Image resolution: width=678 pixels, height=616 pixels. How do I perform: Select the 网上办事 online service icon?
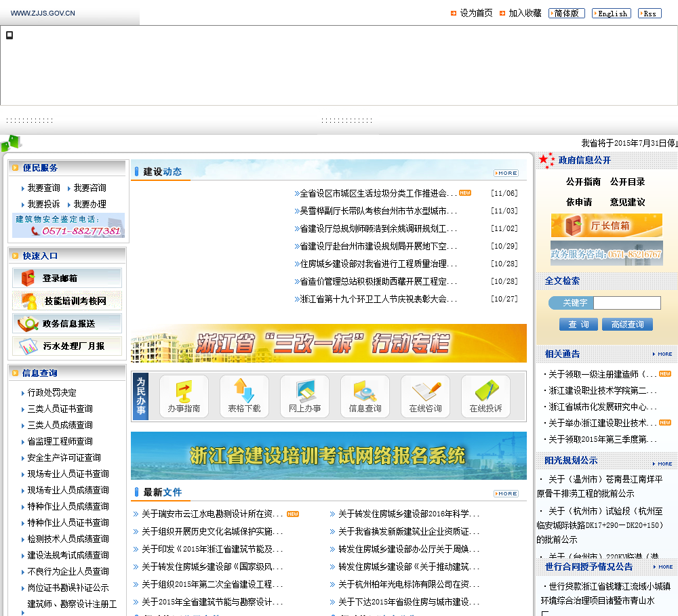click(304, 396)
